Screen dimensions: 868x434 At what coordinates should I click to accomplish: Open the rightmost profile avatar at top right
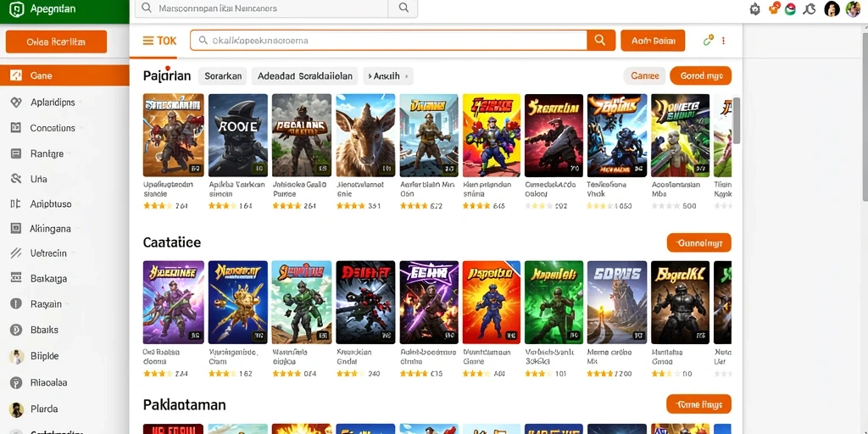click(853, 8)
